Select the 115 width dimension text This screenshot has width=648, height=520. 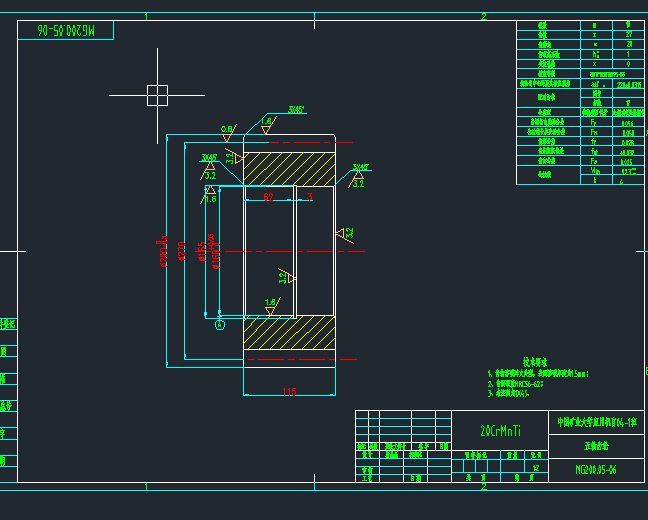coord(289,391)
